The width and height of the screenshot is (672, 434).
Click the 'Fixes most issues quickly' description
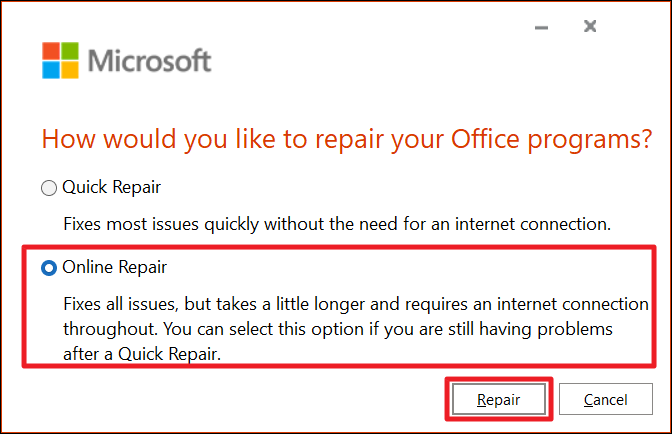click(x=336, y=224)
